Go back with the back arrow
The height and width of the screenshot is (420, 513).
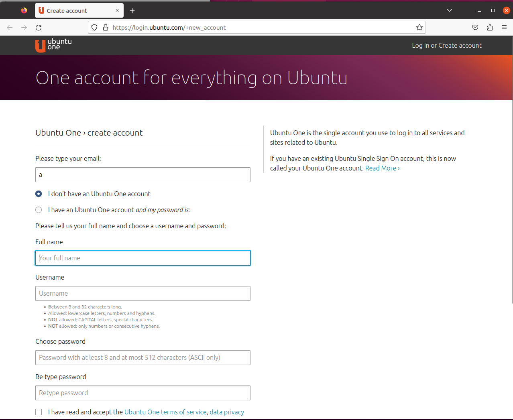tap(10, 27)
